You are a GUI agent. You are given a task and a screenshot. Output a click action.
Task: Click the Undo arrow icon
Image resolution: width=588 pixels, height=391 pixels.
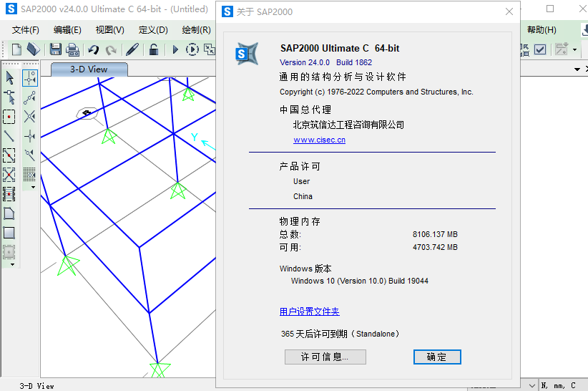click(x=94, y=49)
